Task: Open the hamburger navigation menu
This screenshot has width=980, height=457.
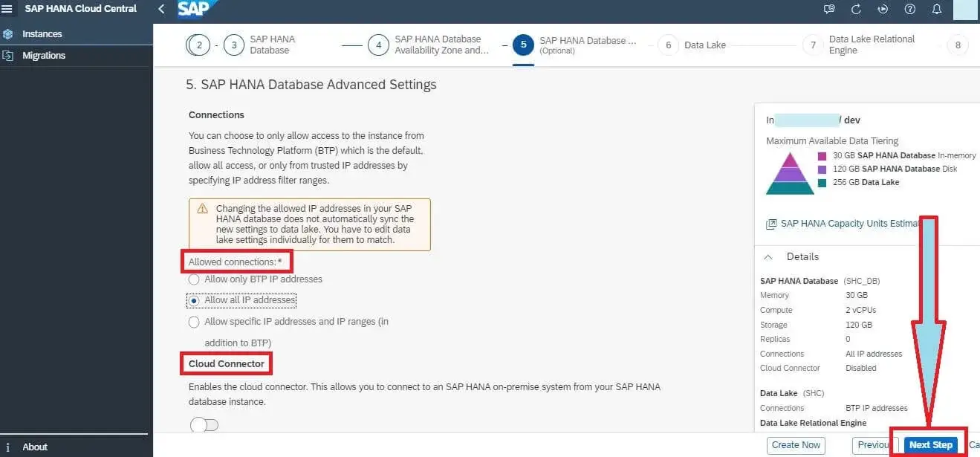Action: pos(7,9)
